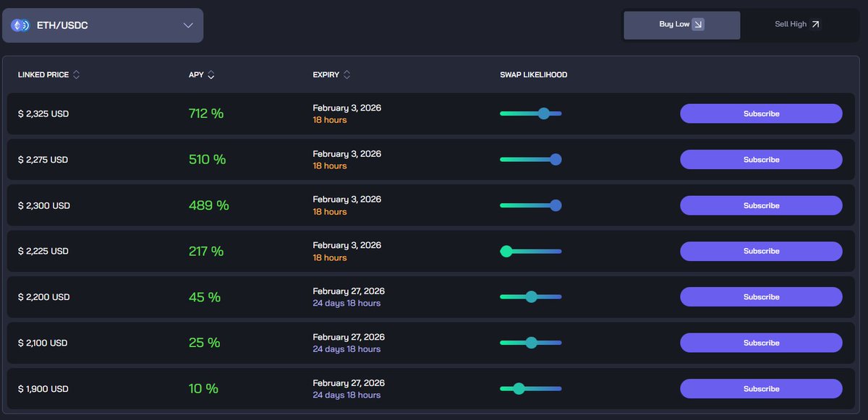Click swap likelihood slider for 217 % row
This screenshot has width=868, height=420.
tap(531, 251)
